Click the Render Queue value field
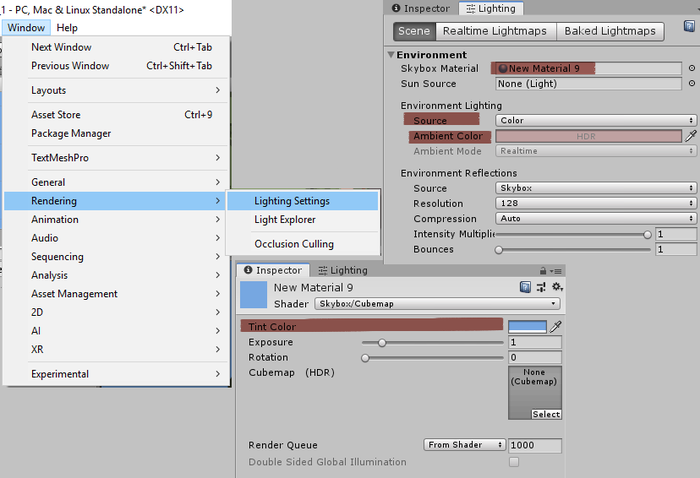Screen dimensions: 700x478 click(535, 445)
